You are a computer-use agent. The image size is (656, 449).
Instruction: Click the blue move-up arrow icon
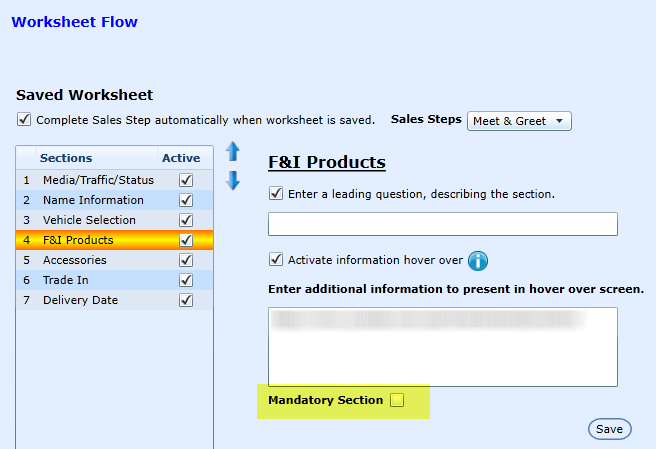tap(233, 152)
